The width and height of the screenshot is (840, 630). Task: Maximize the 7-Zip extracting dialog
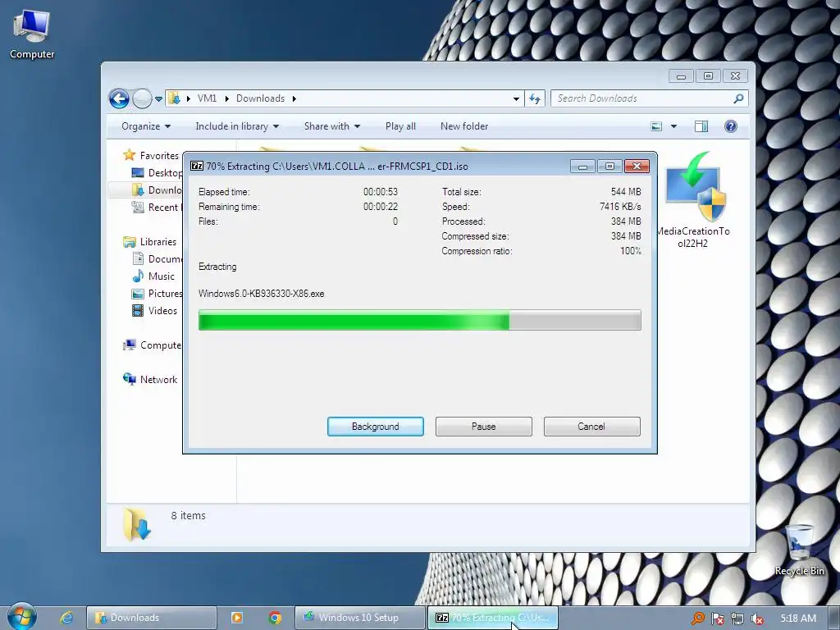click(609, 167)
